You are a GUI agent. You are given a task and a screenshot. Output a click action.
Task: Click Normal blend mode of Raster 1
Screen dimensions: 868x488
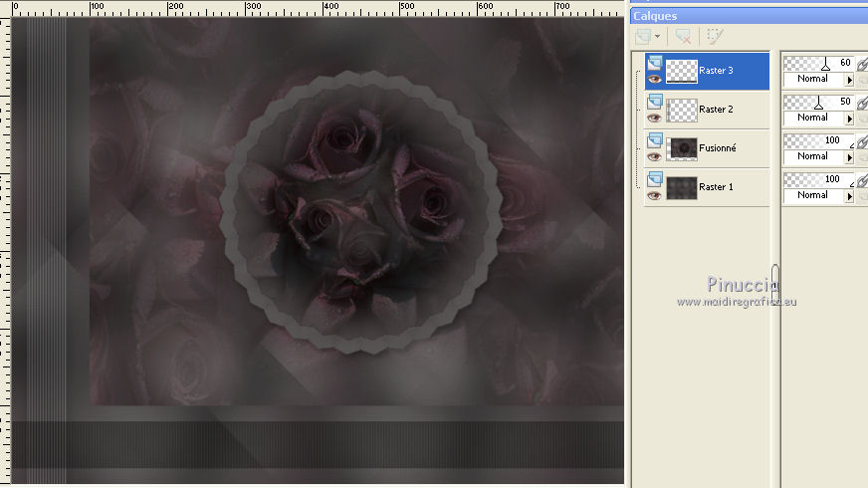click(x=812, y=195)
